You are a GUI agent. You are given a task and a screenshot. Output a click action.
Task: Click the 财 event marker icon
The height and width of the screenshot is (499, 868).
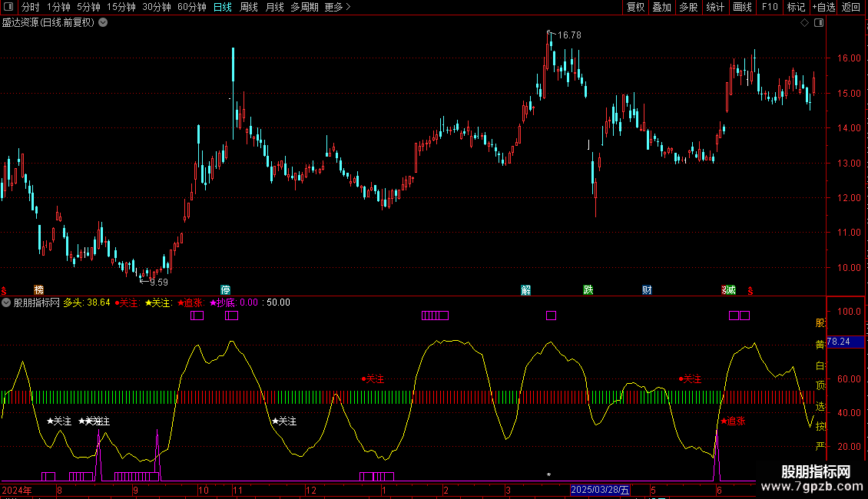coord(647,290)
